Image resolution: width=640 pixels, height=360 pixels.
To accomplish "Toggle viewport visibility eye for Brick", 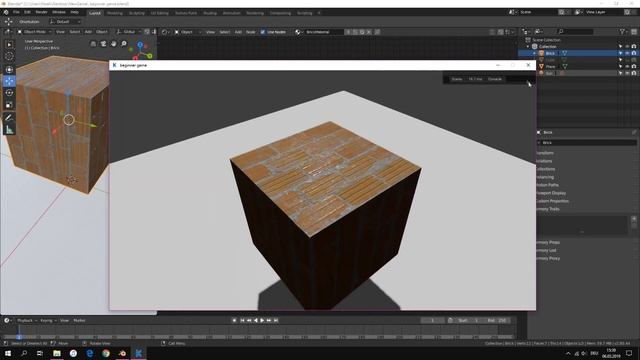I will pyautogui.click(x=627, y=53).
